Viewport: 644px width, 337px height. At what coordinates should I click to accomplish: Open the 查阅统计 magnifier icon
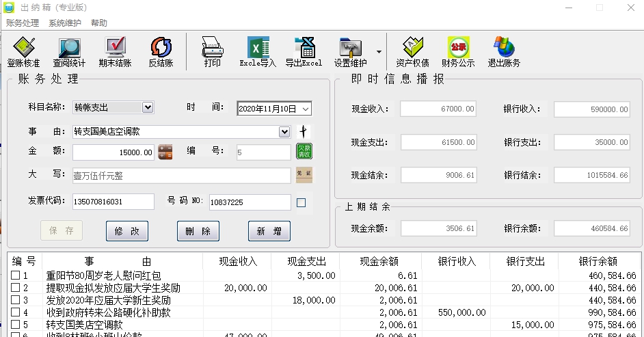pyautogui.click(x=70, y=52)
